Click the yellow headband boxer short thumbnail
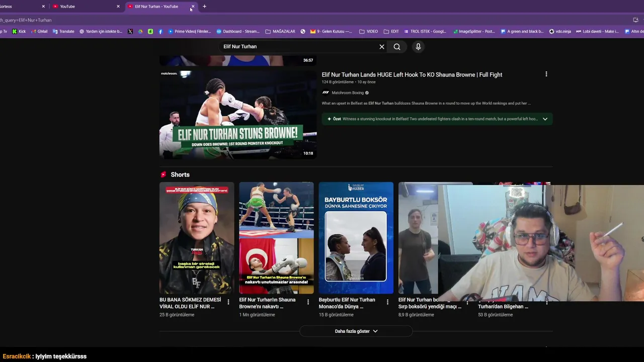The height and width of the screenshot is (362, 644). [x=197, y=238]
